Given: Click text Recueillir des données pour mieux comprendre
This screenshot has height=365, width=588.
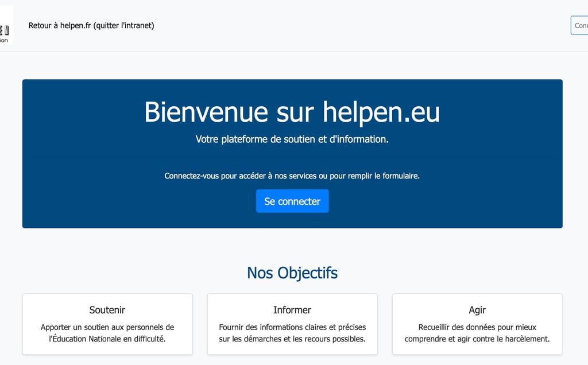Looking at the screenshot, I should [477, 333].
